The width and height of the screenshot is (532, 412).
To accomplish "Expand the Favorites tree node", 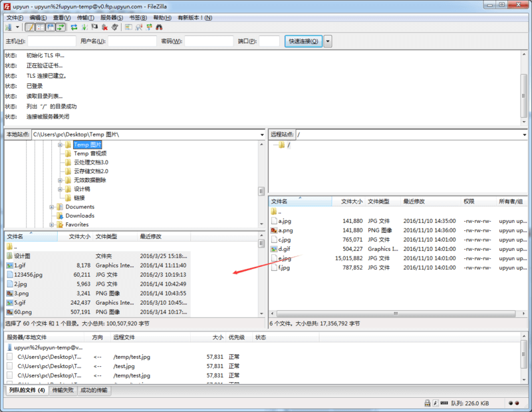I will point(52,224).
